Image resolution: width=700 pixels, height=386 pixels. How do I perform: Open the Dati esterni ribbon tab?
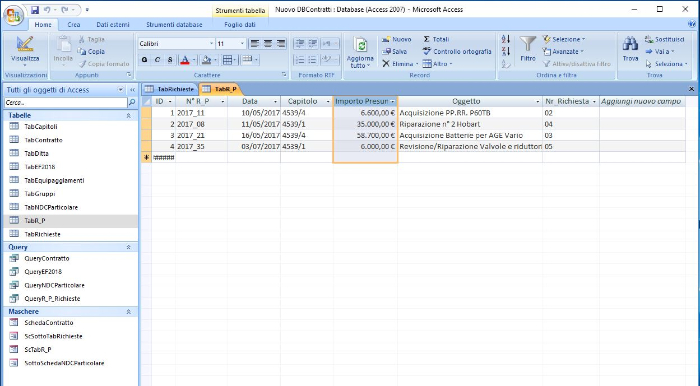(x=113, y=25)
